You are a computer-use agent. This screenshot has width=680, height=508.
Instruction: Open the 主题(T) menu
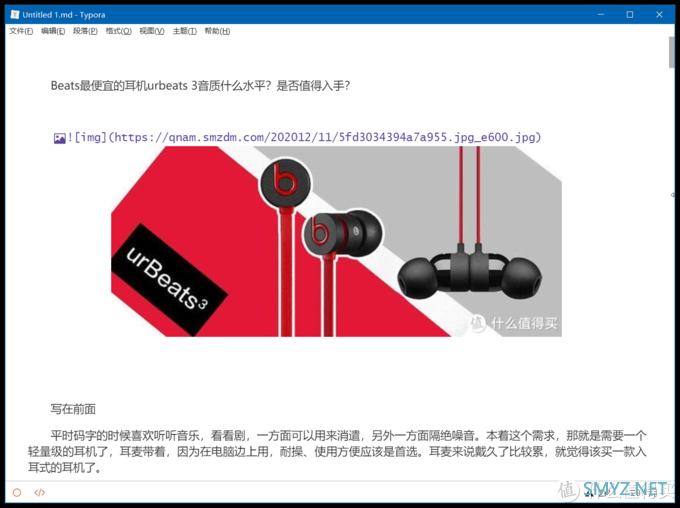[x=185, y=31]
